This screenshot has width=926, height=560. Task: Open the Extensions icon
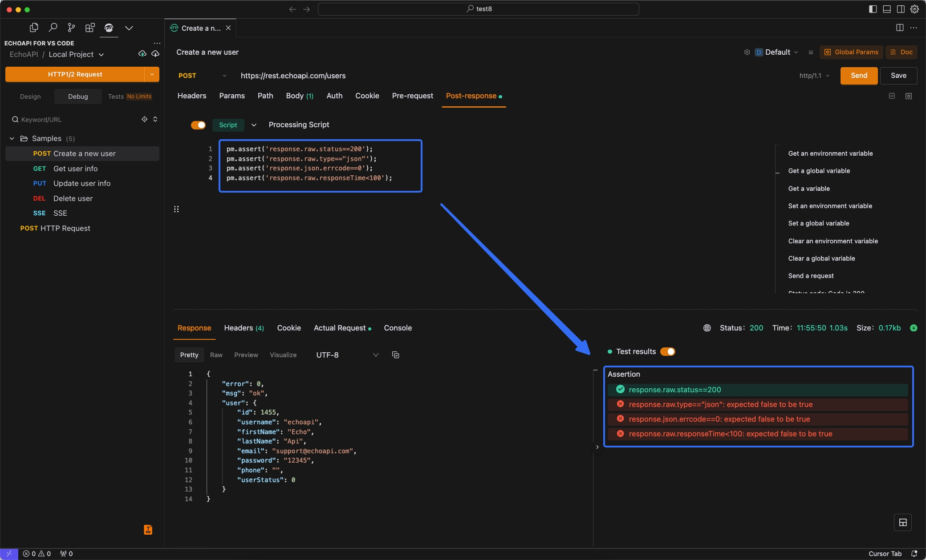(90, 28)
